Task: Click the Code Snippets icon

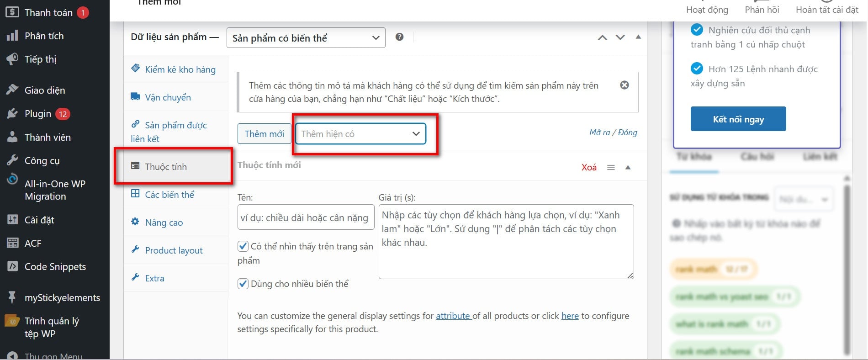Action: click(x=12, y=266)
